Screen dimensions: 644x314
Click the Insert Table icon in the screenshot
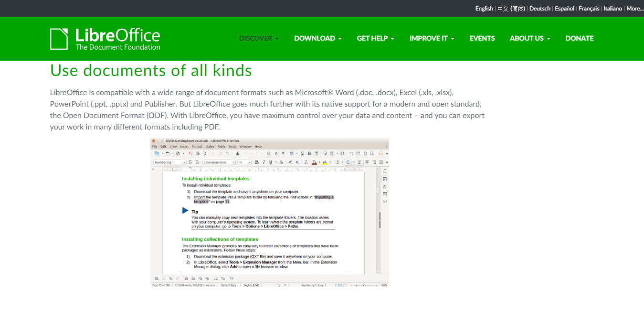[291, 153]
